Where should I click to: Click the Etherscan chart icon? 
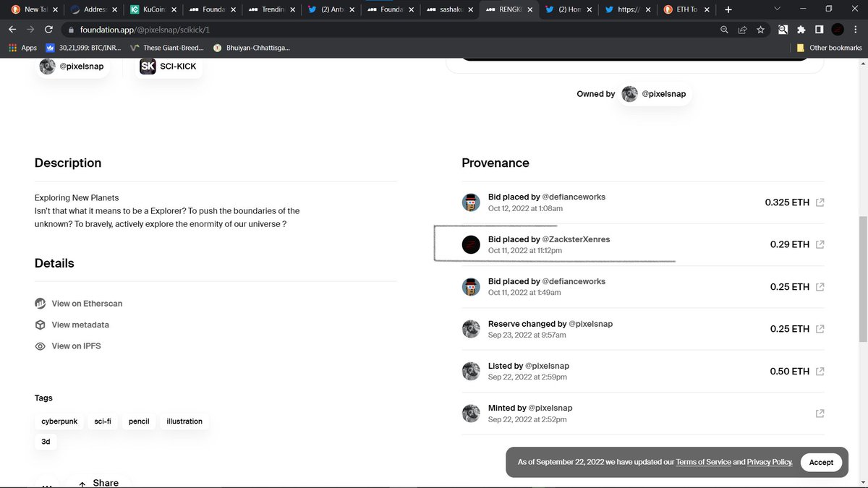41,304
